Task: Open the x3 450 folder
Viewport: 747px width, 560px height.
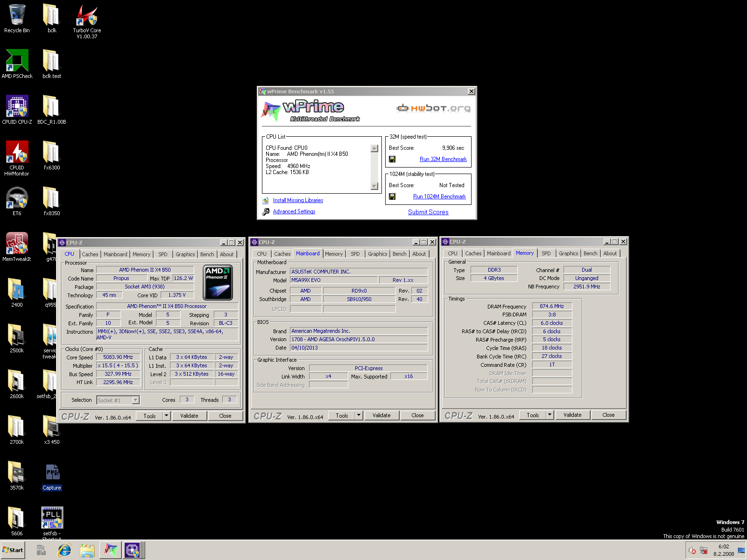Action: click(x=52, y=430)
